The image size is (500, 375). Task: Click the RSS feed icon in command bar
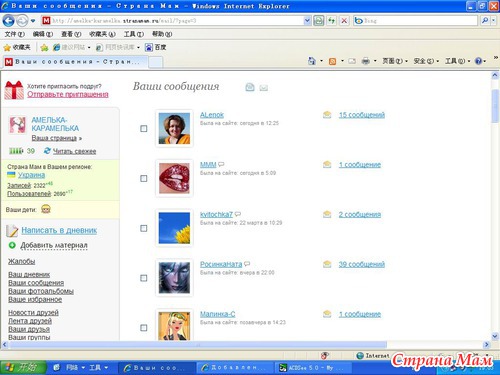332,61
